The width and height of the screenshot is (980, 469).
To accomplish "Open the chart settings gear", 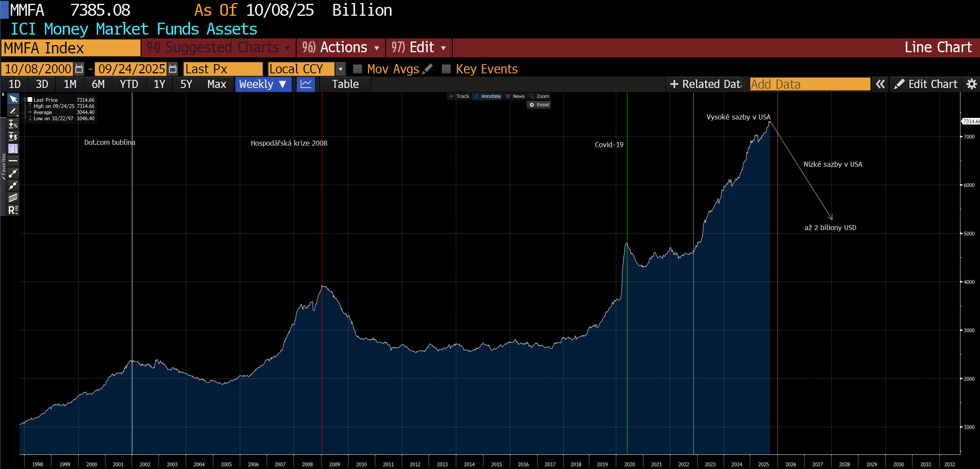I will (x=971, y=84).
